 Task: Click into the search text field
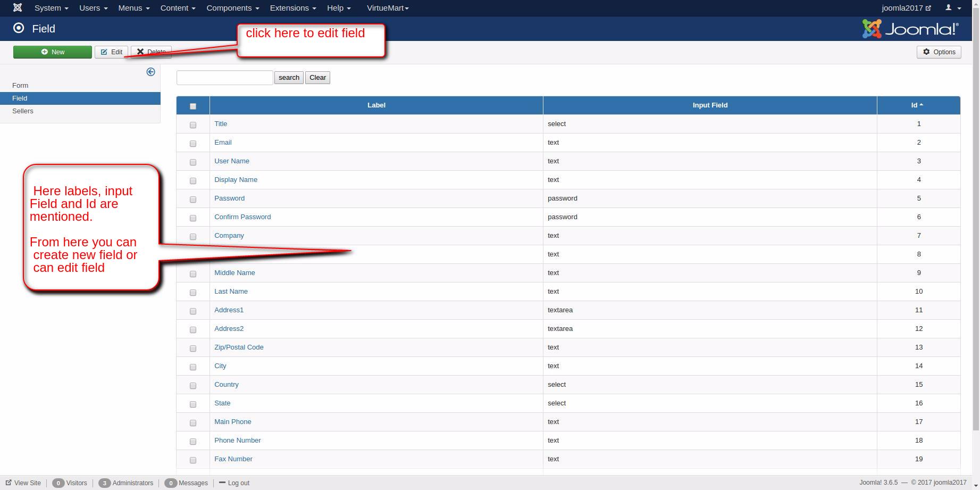[x=225, y=78]
